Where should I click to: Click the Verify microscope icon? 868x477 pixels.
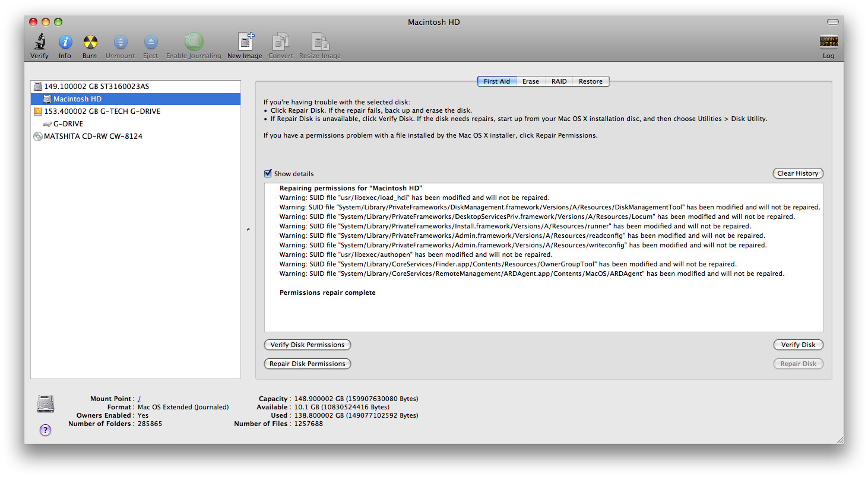coord(40,42)
